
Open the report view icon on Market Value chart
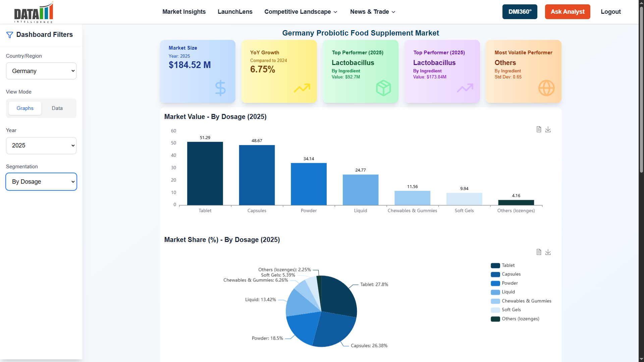tap(539, 129)
